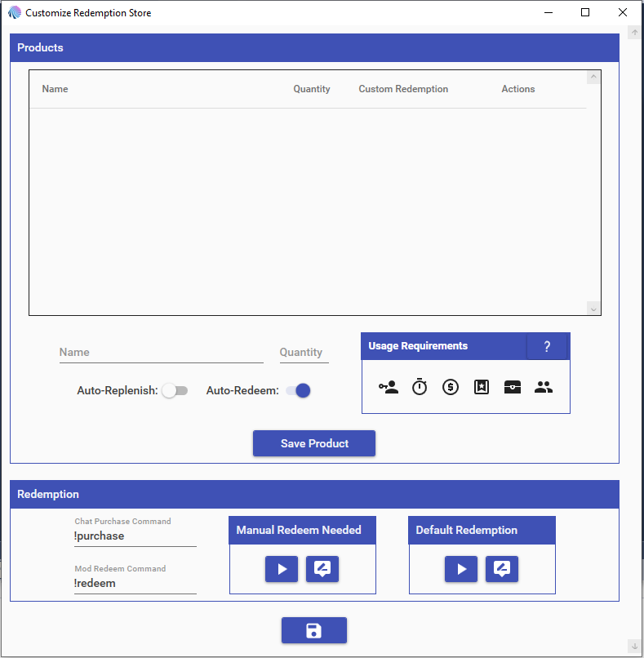Focus the Quantity input field

[x=304, y=353]
